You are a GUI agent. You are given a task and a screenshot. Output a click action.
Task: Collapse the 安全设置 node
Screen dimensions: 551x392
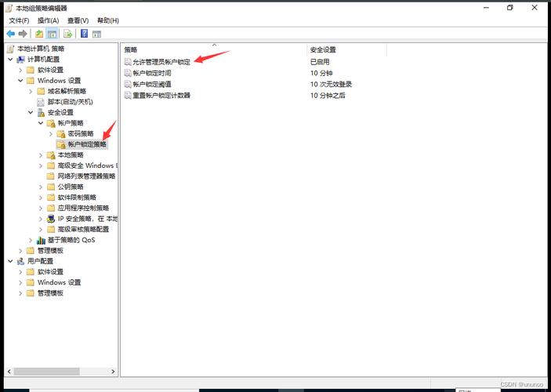tap(31, 112)
